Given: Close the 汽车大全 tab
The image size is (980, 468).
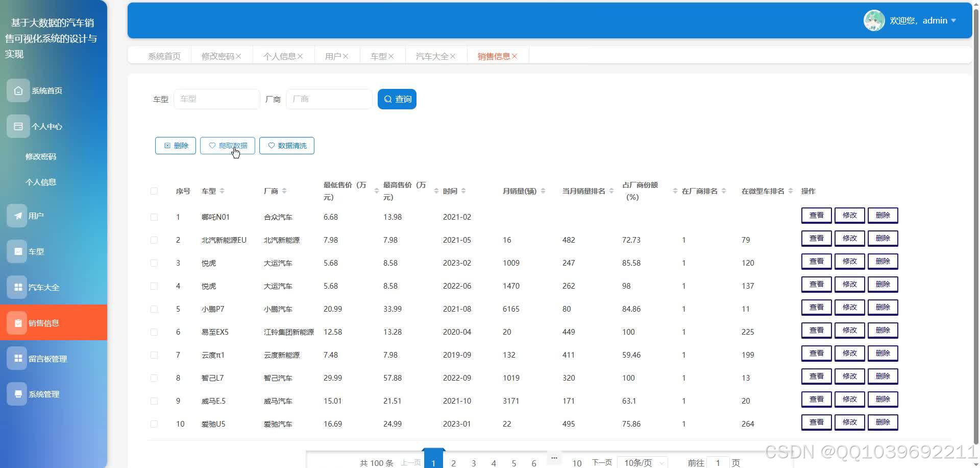Looking at the screenshot, I should click(x=453, y=56).
